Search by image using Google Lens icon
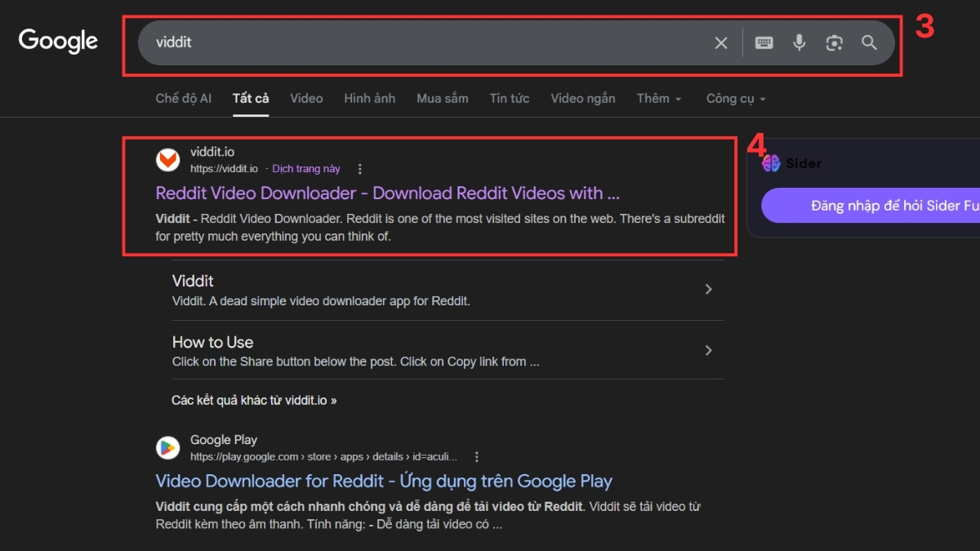The height and width of the screenshot is (551, 980). 834,42
